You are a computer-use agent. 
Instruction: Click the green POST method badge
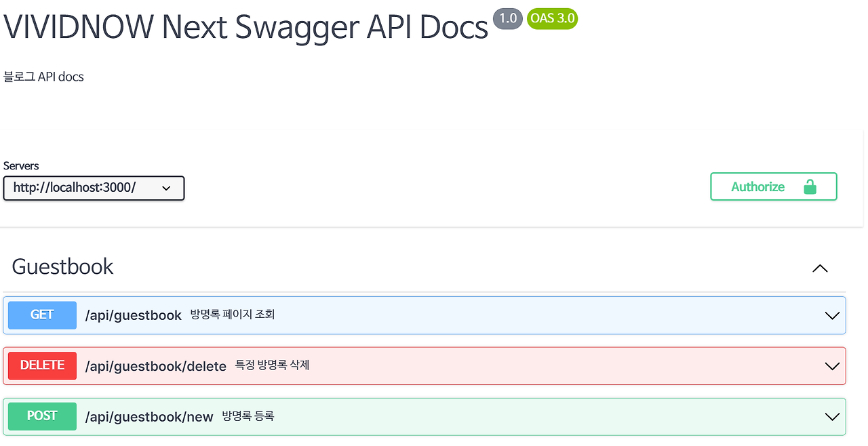point(42,416)
